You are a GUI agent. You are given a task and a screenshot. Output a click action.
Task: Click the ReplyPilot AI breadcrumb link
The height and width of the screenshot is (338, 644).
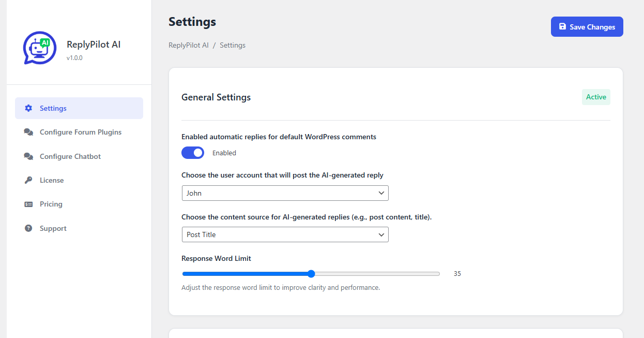189,45
